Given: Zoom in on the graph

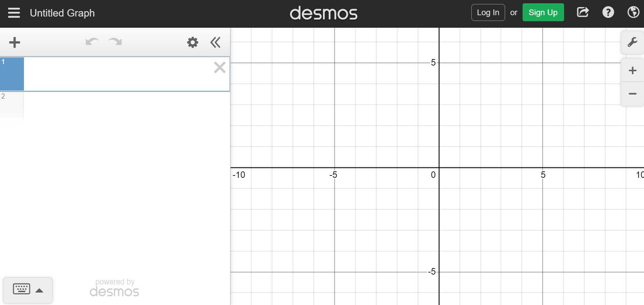Looking at the screenshot, I should 632,70.
